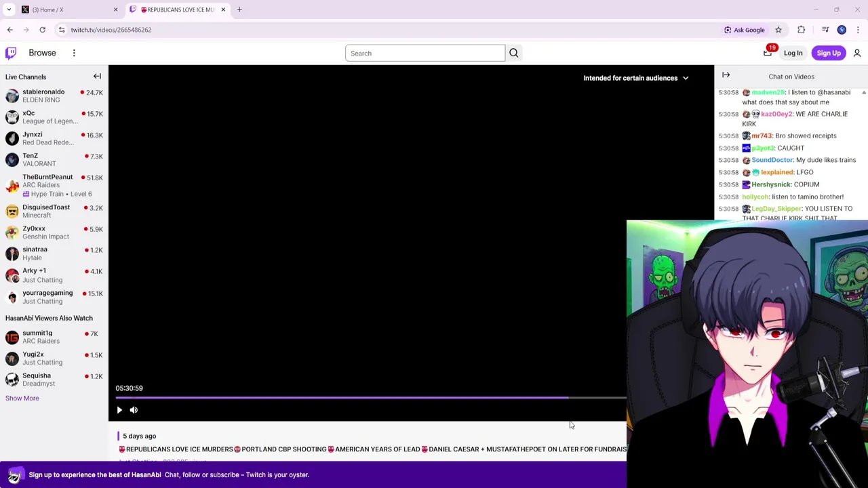Open TheBurntPeanut ARC Raiders channel
The image size is (868, 488).
54,185
